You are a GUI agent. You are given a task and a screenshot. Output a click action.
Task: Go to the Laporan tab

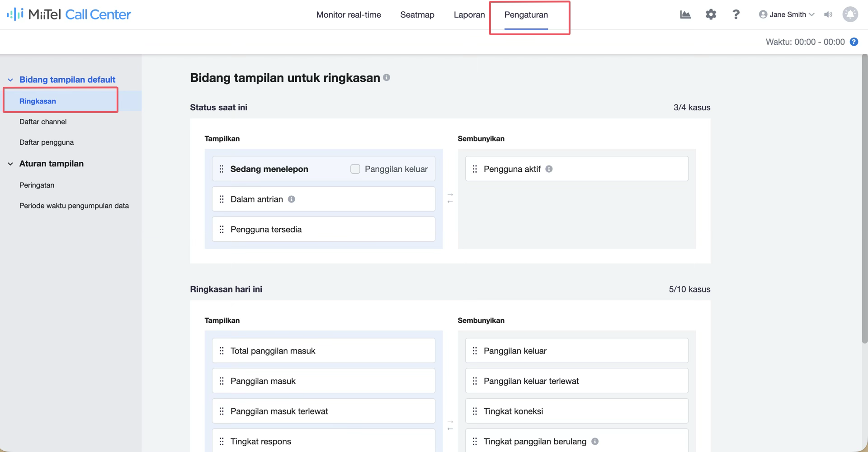[469, 15]
